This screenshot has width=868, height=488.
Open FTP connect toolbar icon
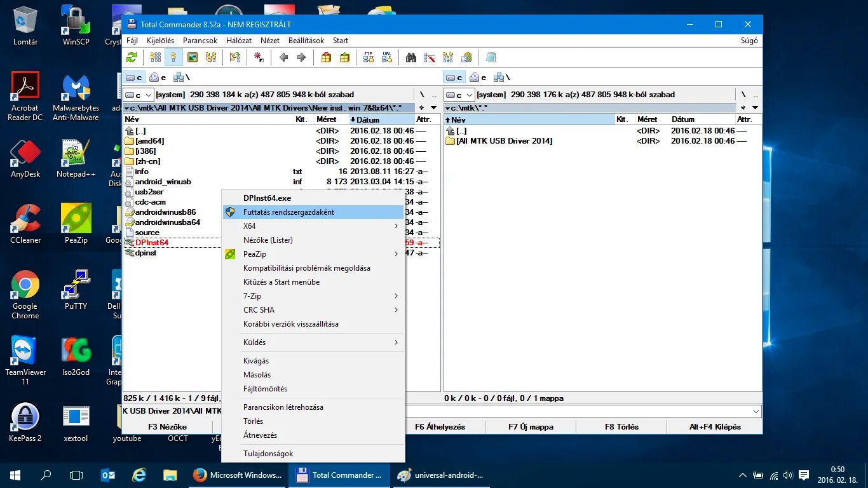coord(369,57)
